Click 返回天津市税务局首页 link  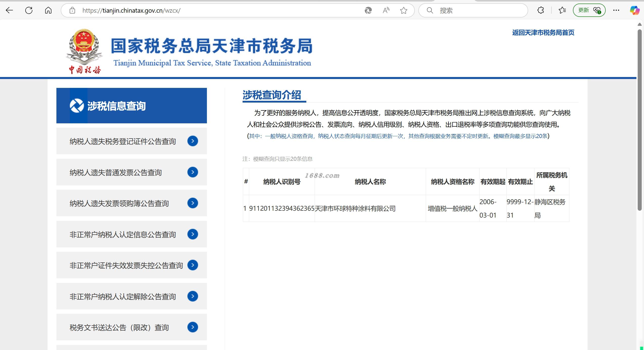(x=543, y=33)
